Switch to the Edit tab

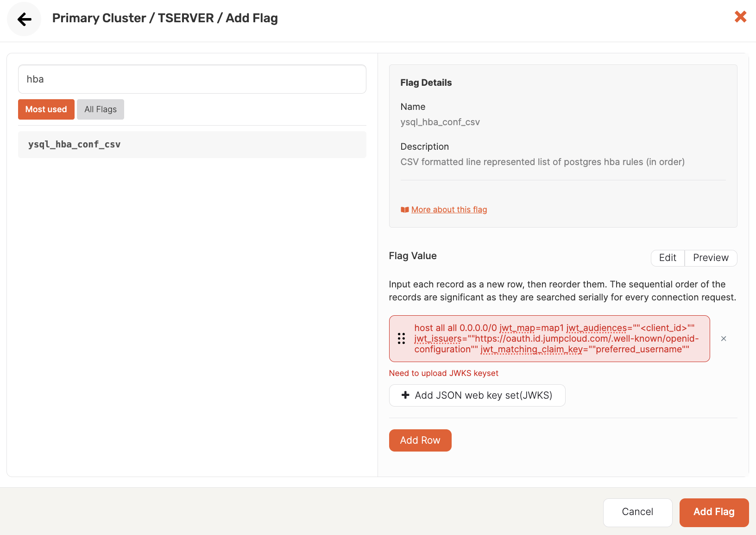click(667, 258)
